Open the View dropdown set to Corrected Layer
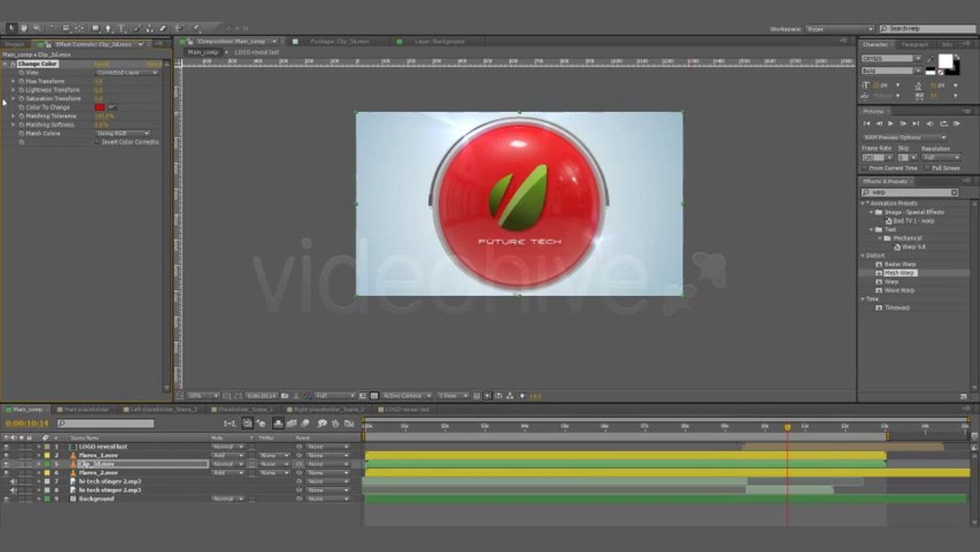Screen dimensions: 980x552 127,73
